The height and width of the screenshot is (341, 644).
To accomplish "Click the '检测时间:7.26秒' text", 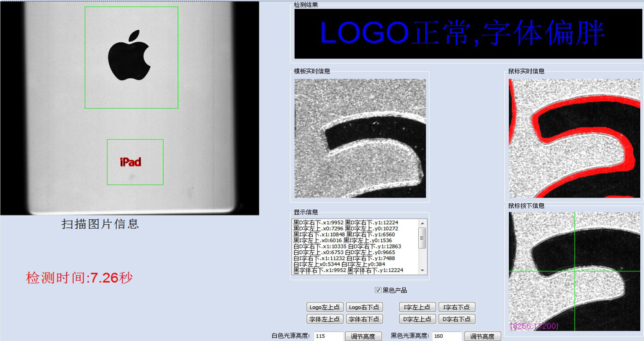I will click(79, 278).
